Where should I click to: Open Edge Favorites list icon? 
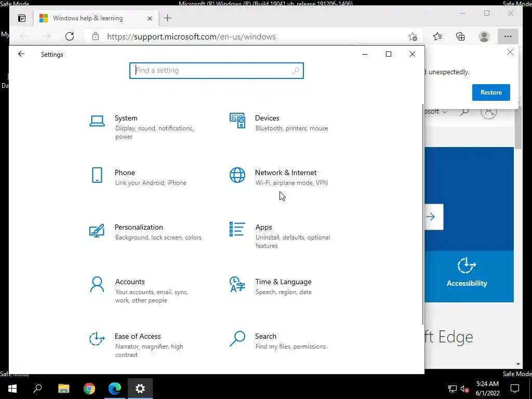tap(437, 36)
